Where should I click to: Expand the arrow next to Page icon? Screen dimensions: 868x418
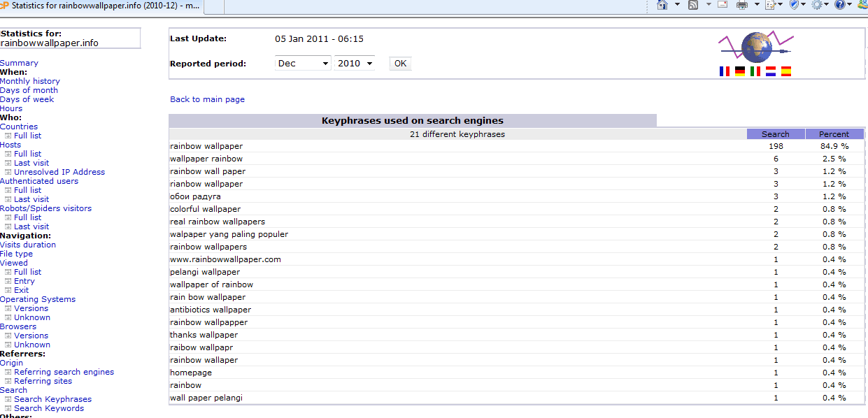tap(780, 5)
